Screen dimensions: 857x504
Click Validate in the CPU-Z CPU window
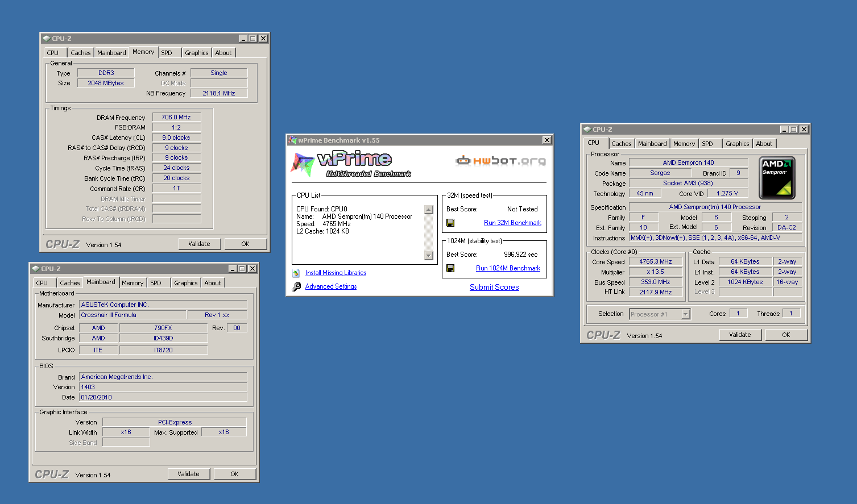(740, 335)
